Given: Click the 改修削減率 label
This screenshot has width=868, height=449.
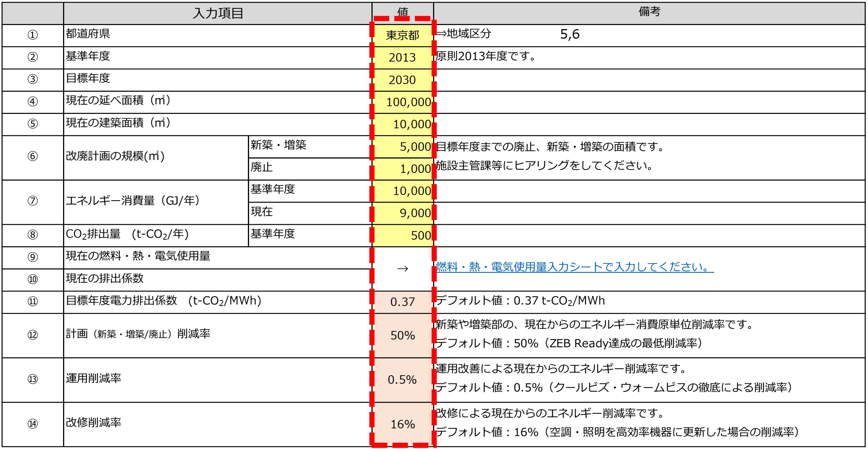Looking at the screenshot, I should [93, 422].
